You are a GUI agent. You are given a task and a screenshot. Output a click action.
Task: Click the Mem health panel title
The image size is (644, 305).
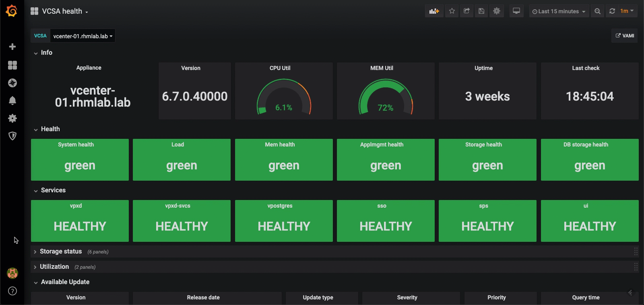pyautogui.click(x=280, y=144)
